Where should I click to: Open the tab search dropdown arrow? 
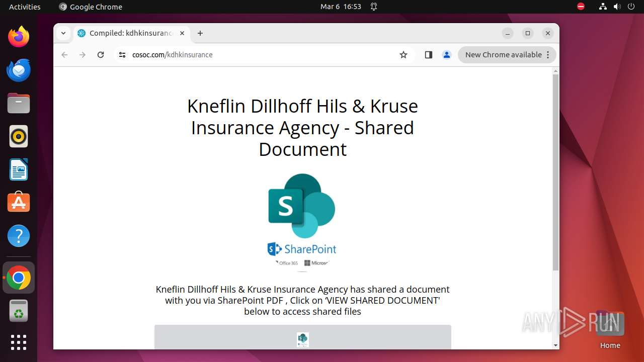63,33
